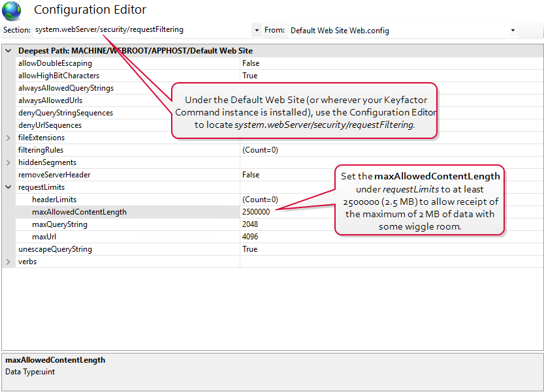Select the allowDoubleEscaping property row
Screen dimensions: 544x392
pos(55,63)
